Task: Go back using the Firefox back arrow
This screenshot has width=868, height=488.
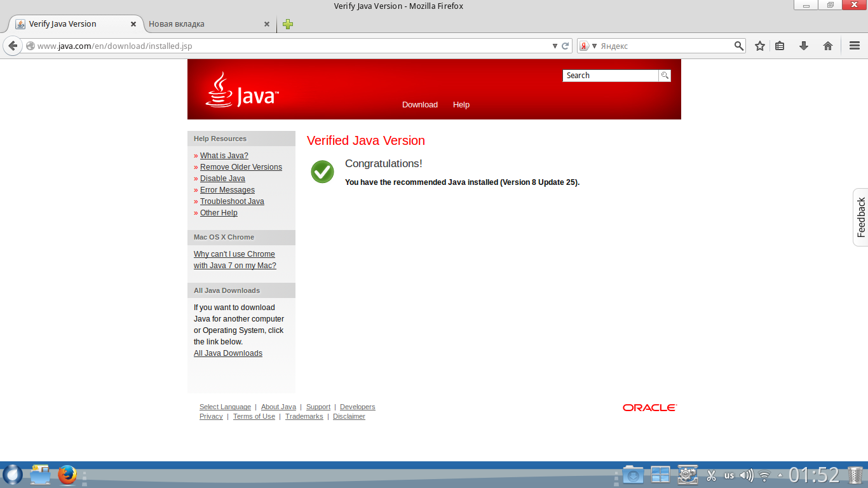Action: pos(12,46)
